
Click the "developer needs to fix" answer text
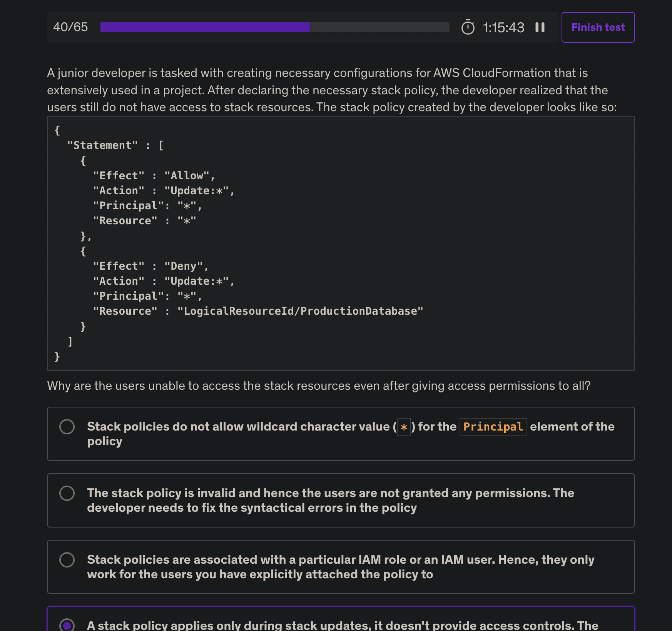pos(252,508)
